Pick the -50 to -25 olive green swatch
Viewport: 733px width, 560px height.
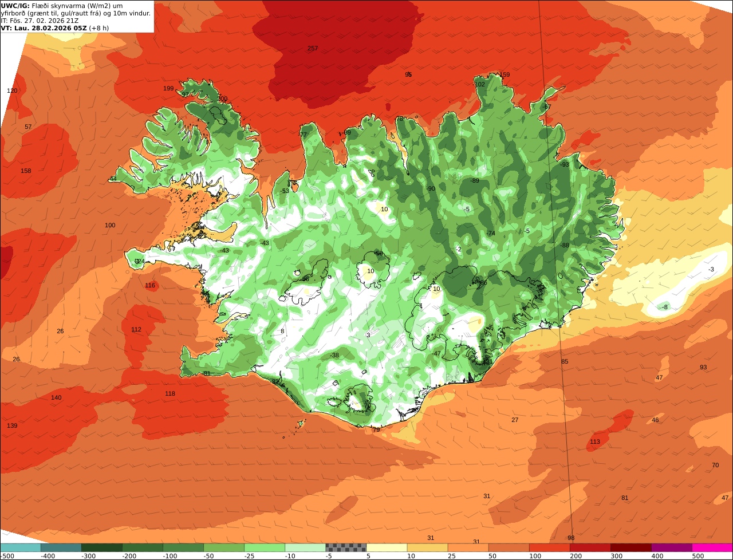point(224,547)
